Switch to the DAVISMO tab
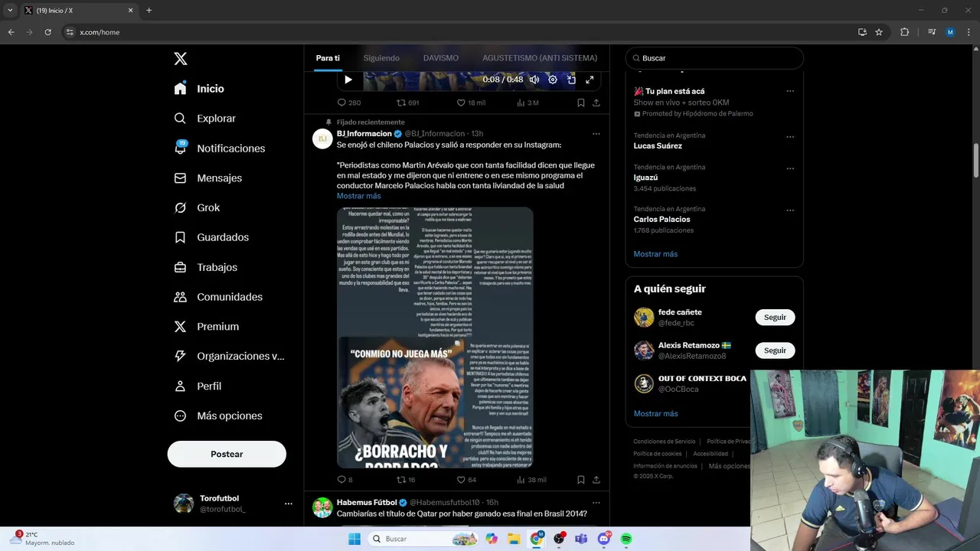This screenshot has width=980, height=551. (x=441, y=58)
